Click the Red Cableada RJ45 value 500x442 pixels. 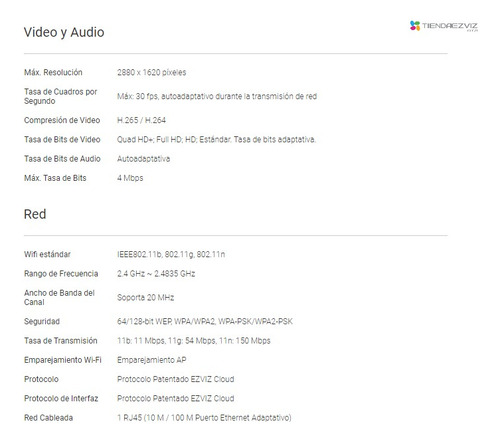(x=204, y=418)
